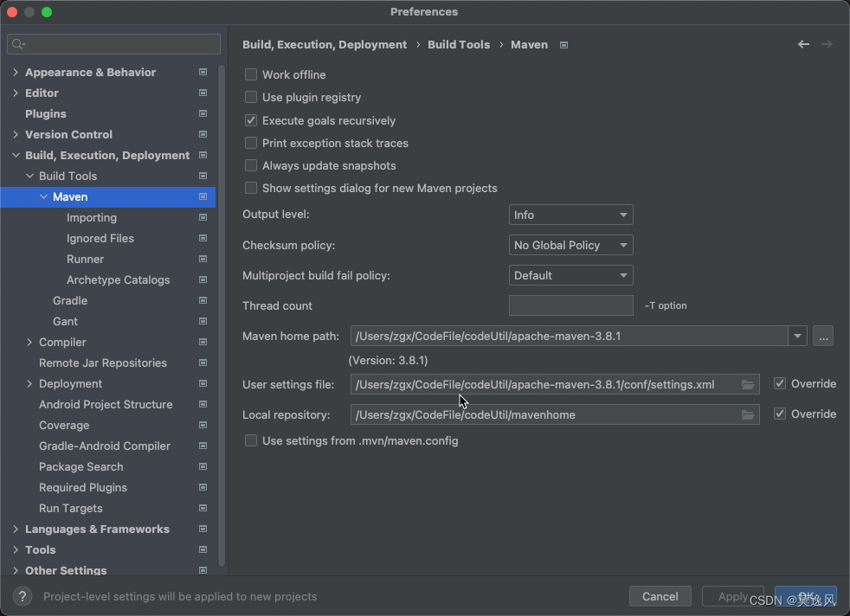
Task: Open the Checksum policy dropdown
Action: pos(570,246)
